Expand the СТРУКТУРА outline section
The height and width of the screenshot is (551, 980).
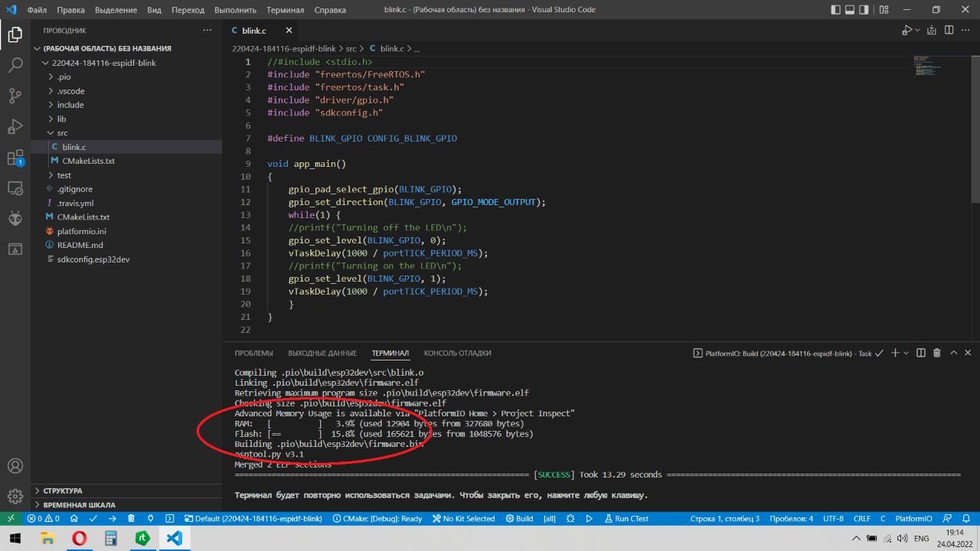tap(63, 491)
